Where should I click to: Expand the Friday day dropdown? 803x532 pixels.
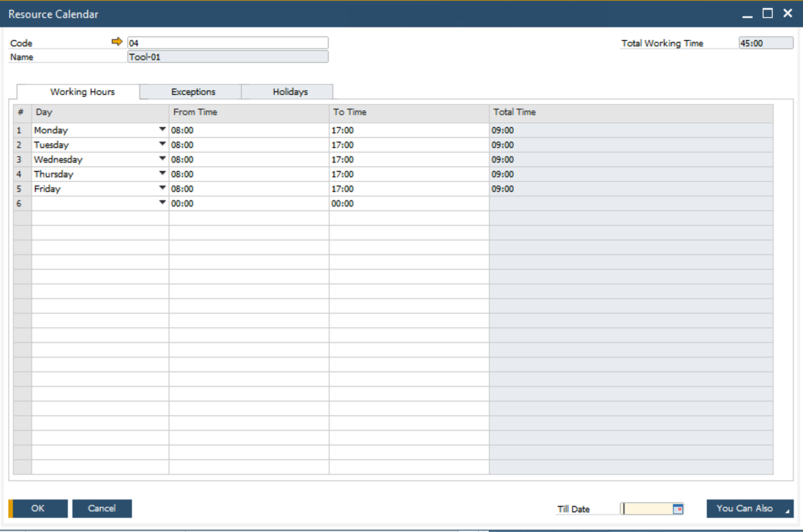coord(162,189)
